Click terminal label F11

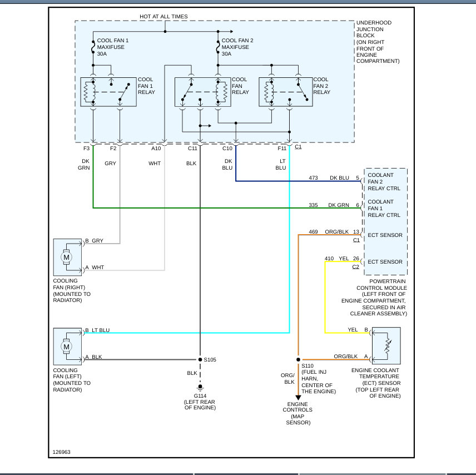coord(282,148)
